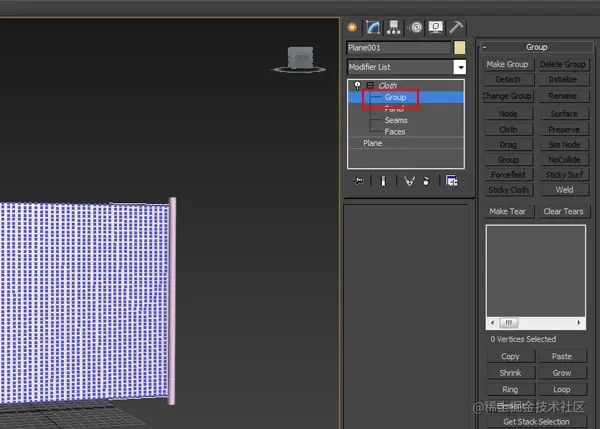600x429 pixels.
Task: Click the Make Group button
Action: pyautogui.click(x=507, y=64)
